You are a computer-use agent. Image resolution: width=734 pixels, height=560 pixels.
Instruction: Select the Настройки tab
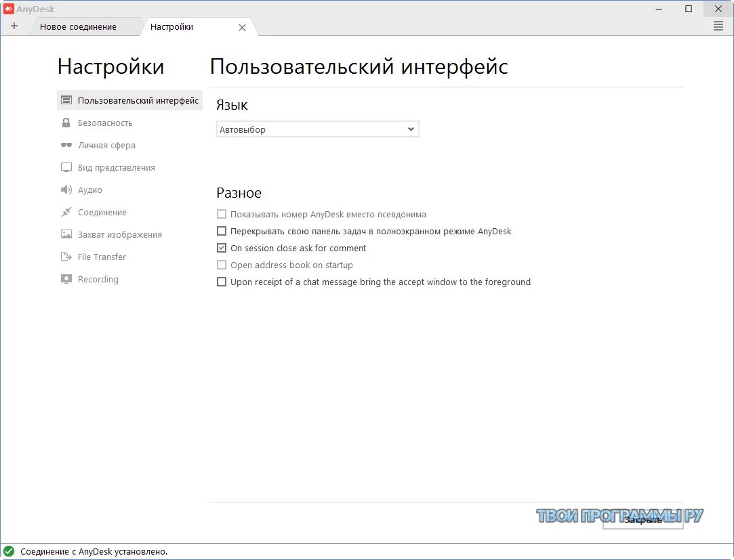(x=171, y=27)
